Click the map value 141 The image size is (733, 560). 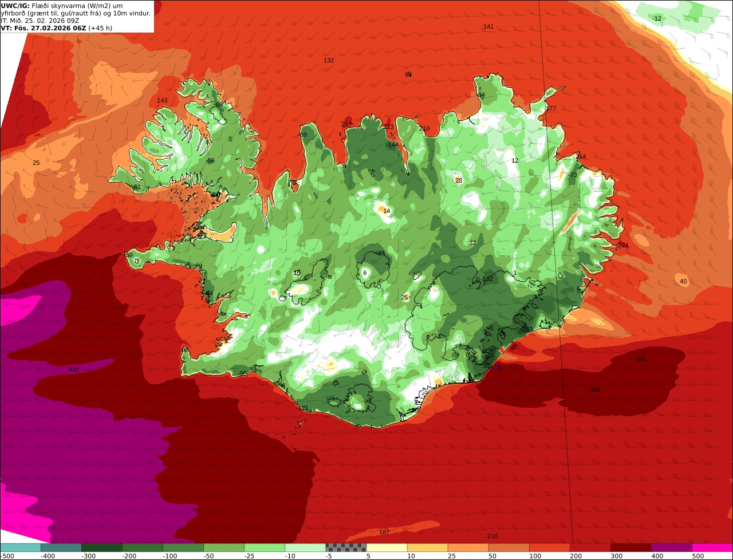(488, 27)
